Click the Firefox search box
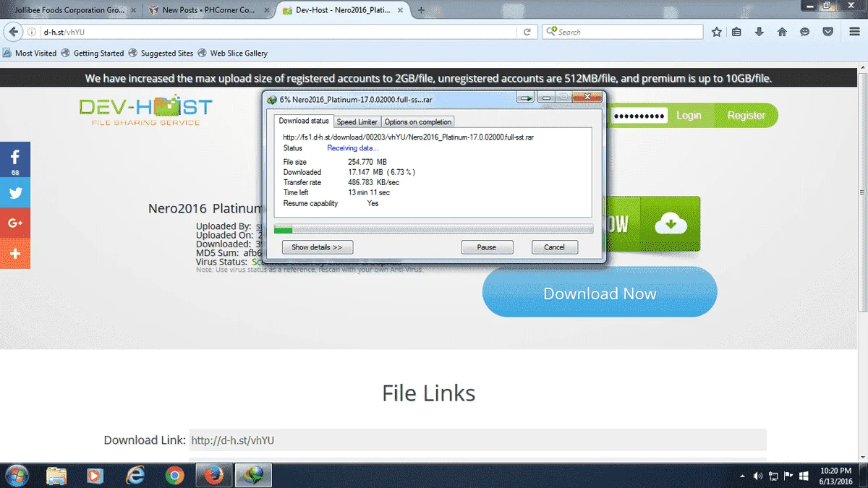This screenshot has width=868, height=488. 622,32
